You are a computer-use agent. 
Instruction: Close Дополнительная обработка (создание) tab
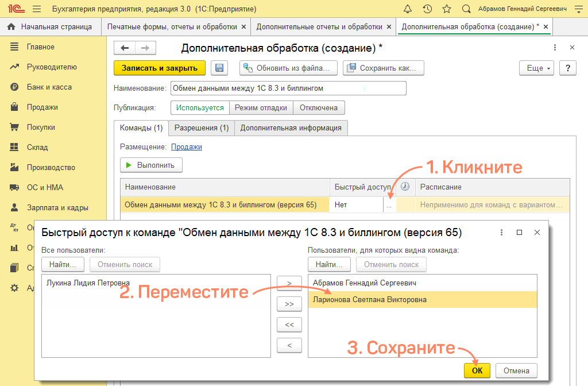(546, 26)
